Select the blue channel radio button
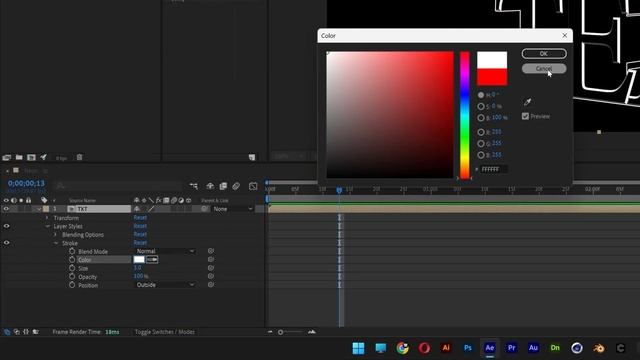Viewport: 640px width, 360px height. point(481,155)
